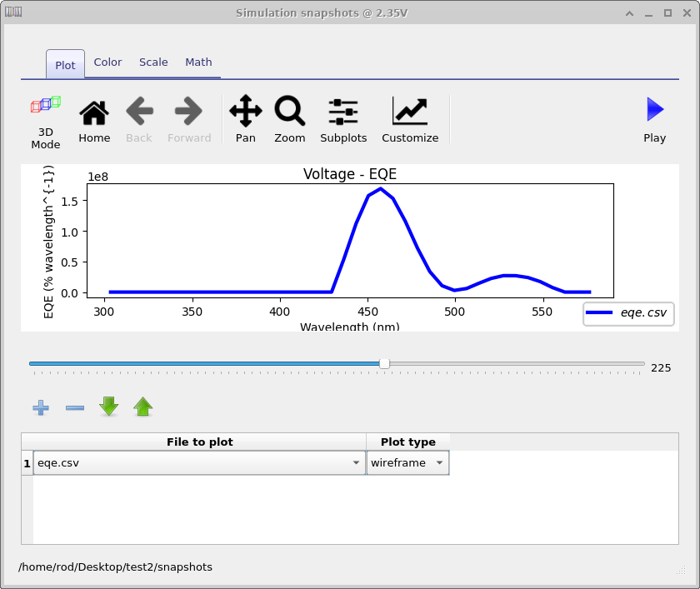This screenshot has width=700, height=589.
Task: Select row 1 header in table
Action: coord(27,463)
